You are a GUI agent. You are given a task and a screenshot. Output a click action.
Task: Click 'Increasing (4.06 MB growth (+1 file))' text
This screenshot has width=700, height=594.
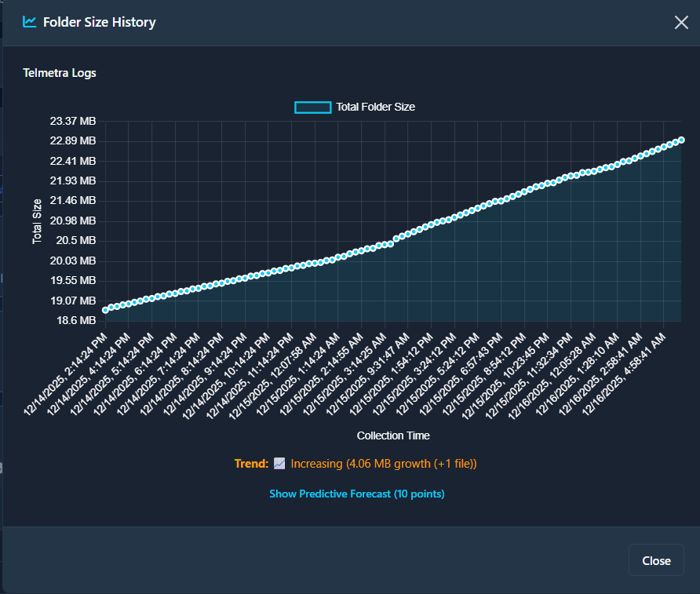(x=384, y=464)
